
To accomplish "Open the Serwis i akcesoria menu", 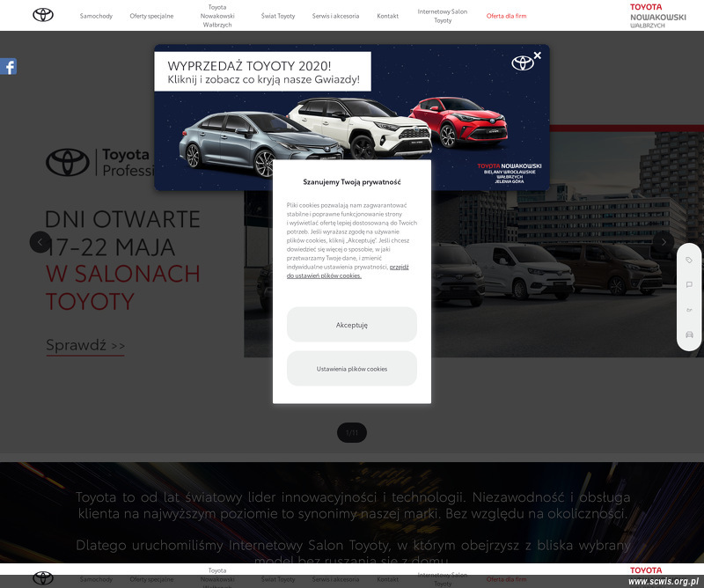I will point(335,16).
